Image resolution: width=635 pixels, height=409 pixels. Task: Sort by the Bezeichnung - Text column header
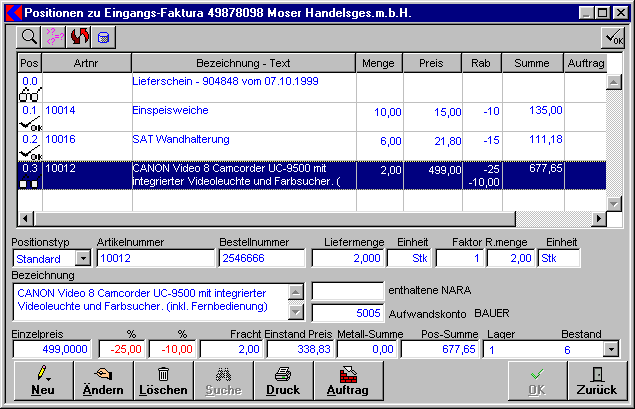(243, 63)
